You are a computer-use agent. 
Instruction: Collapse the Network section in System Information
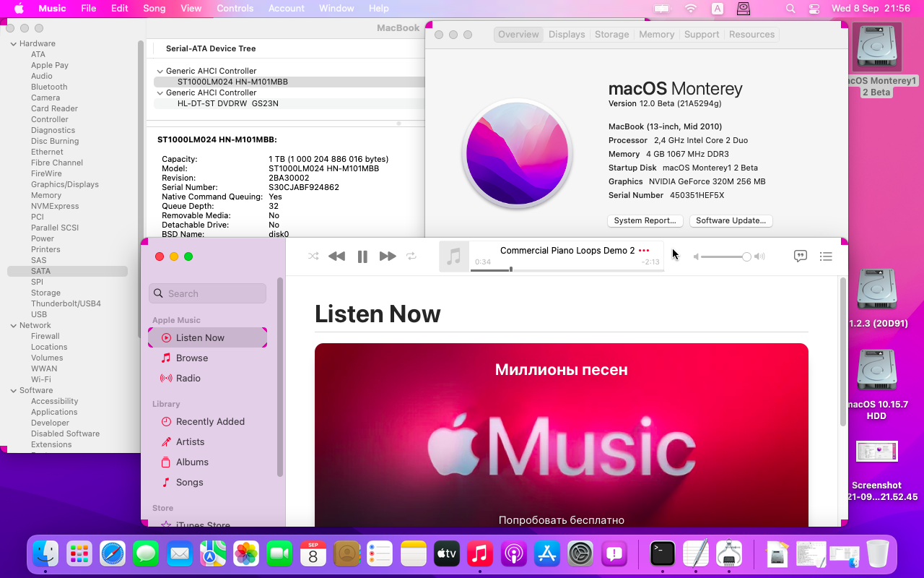pyautogui.click(x=13, y=325)
